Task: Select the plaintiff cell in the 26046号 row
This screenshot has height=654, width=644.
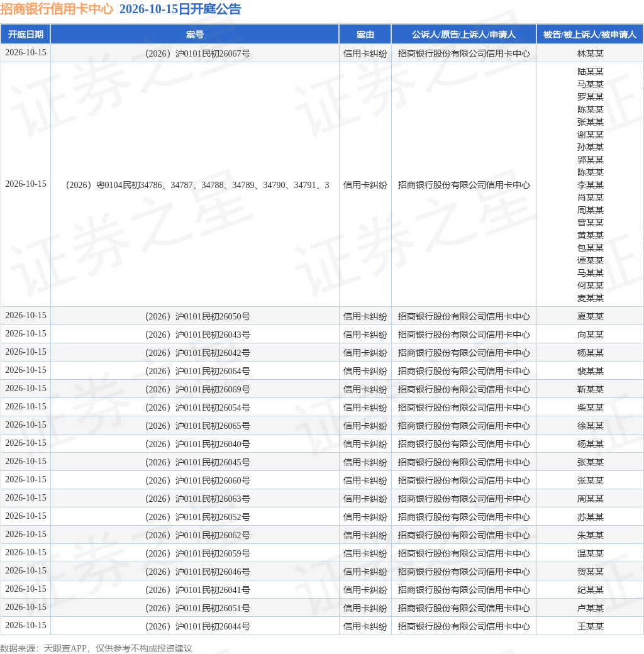Action: coord(464,572)
